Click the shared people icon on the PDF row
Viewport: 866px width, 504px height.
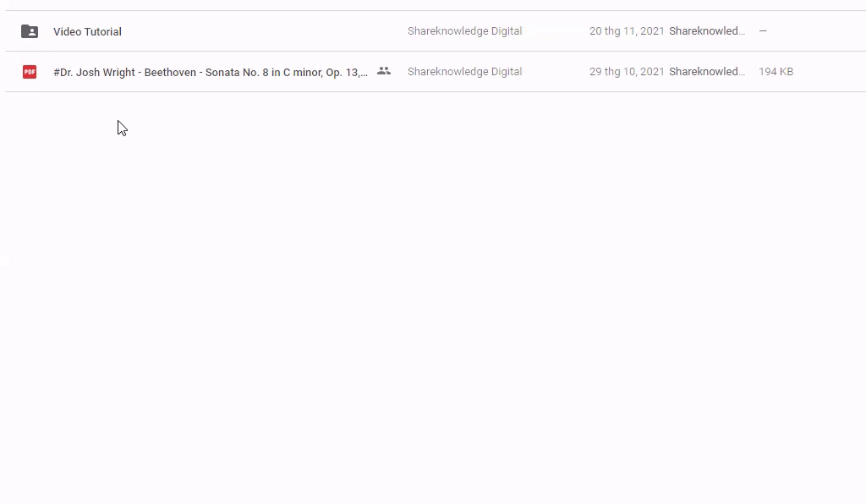[x=384, y=71]
